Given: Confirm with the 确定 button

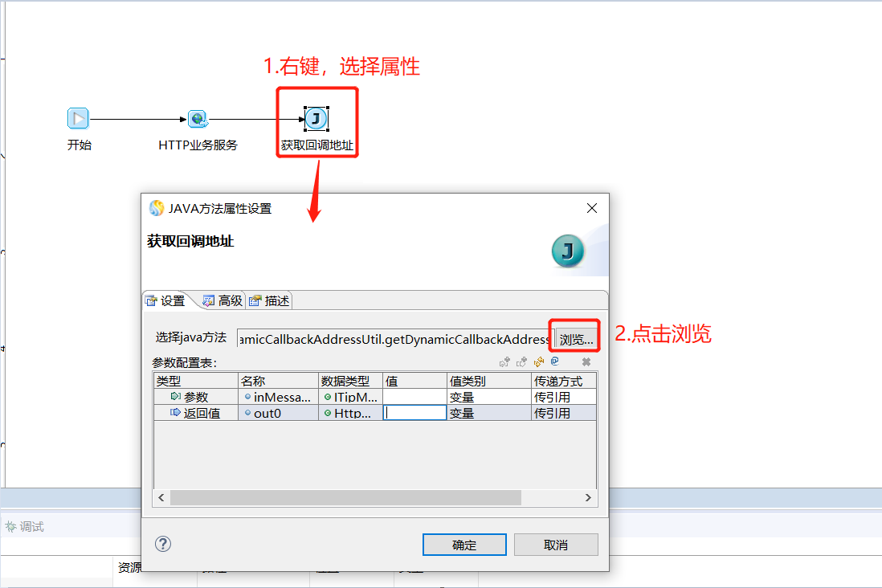Looking at the screenshot, I should [x=464, y=545].
